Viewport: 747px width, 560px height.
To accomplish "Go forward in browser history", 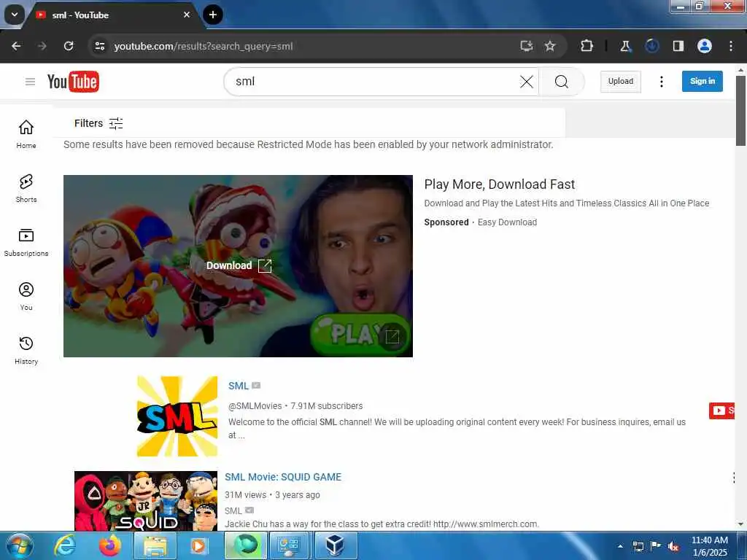I will [42, 46].
